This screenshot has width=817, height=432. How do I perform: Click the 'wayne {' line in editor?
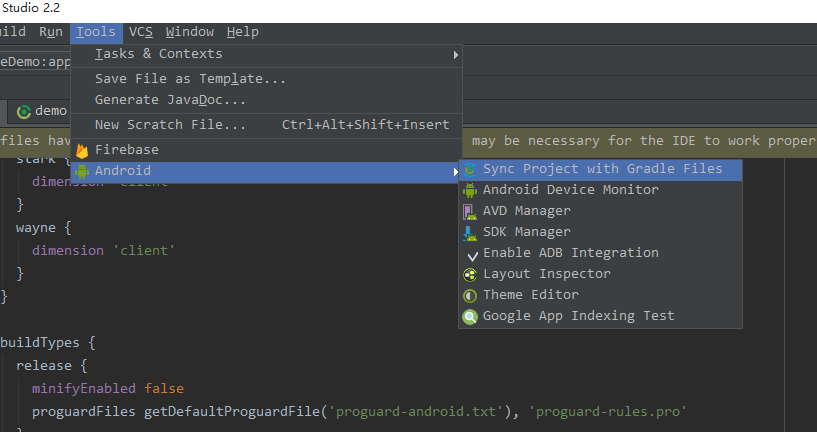[x=43, y=228]
